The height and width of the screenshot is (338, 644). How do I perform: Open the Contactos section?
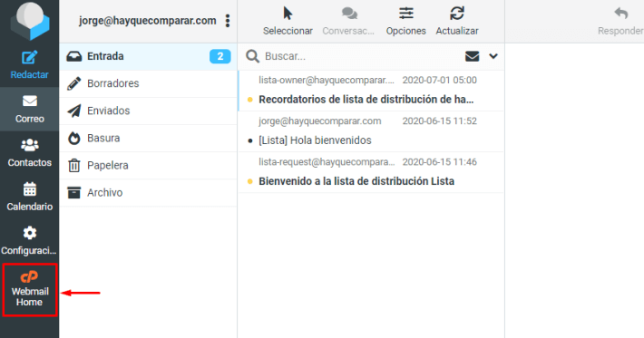click(30, 153)
